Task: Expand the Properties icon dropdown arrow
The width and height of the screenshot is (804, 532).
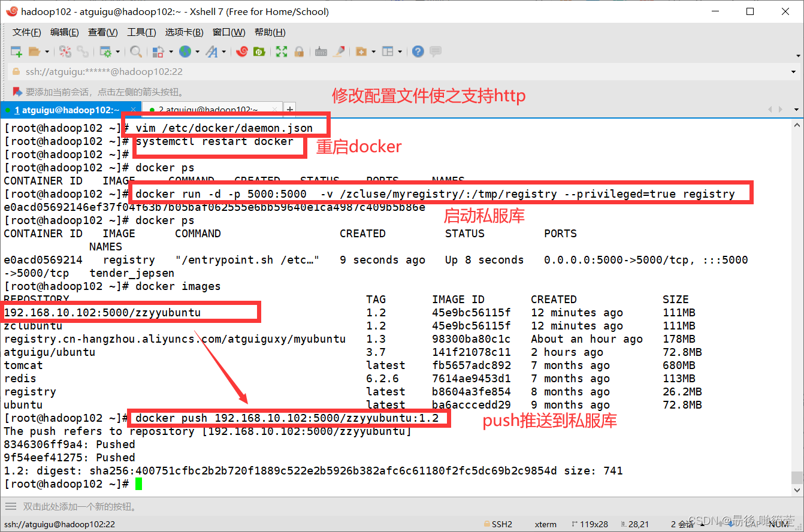Action: tap(118, 52)
